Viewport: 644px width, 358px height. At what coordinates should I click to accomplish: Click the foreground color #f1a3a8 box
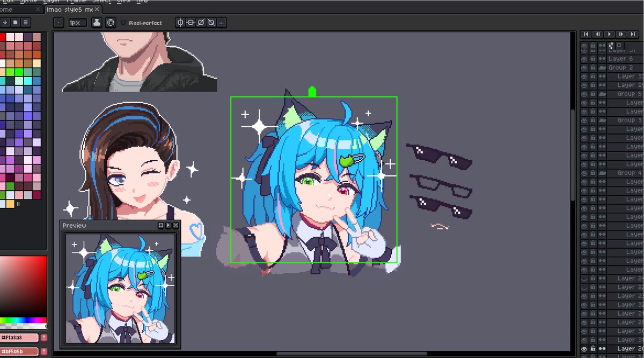19,338
